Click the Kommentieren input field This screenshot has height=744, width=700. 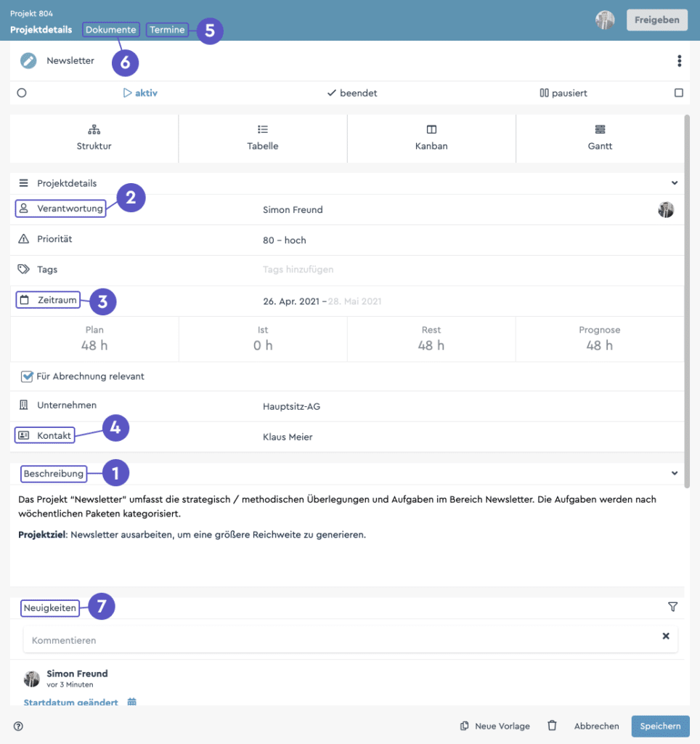[341, 640]
